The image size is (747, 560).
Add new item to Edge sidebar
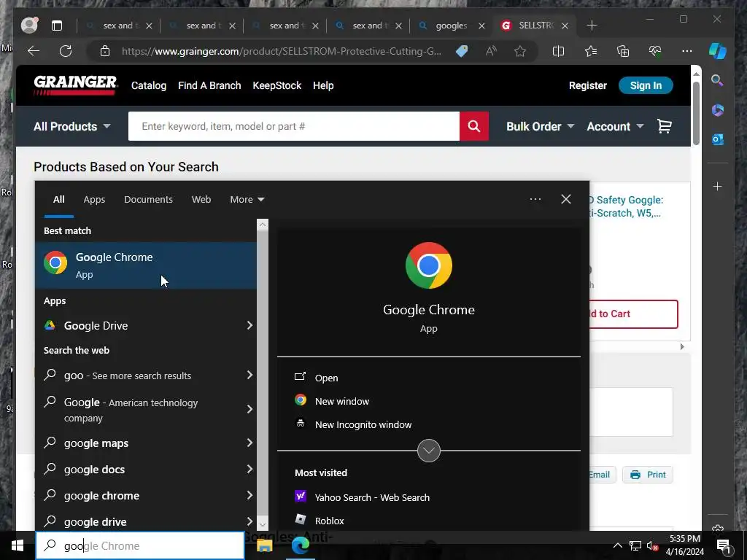[x=718, y=186]
